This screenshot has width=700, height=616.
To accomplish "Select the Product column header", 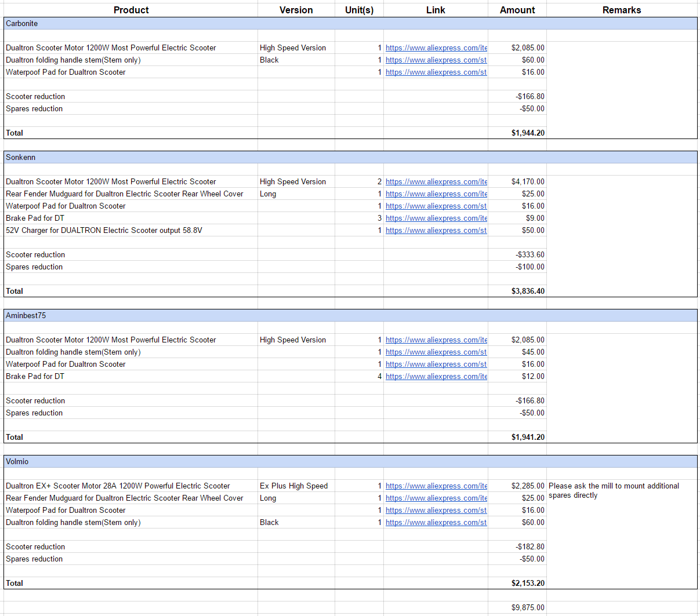I will pos(131,10).
